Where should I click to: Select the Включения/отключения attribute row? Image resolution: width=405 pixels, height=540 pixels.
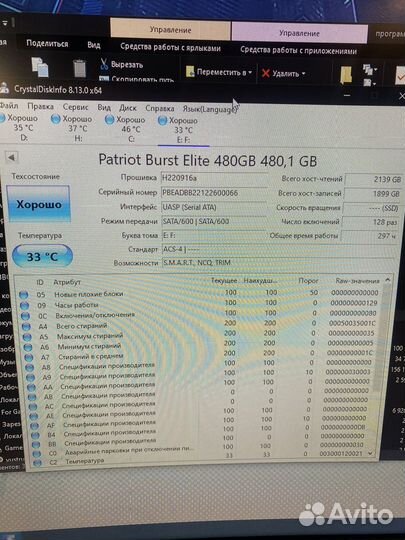point(199,314)
